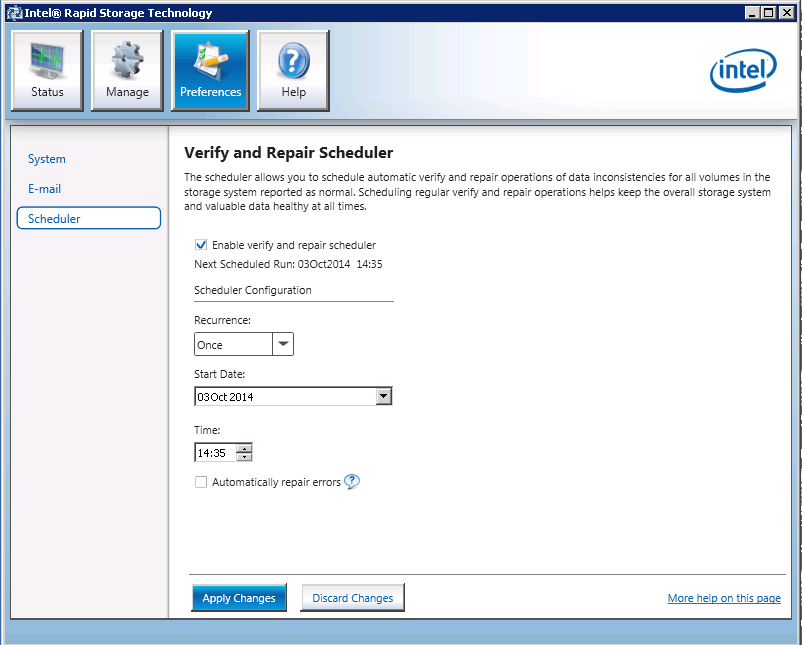Go to System preferences section
The image size is (802, 645).
(47, 159)
